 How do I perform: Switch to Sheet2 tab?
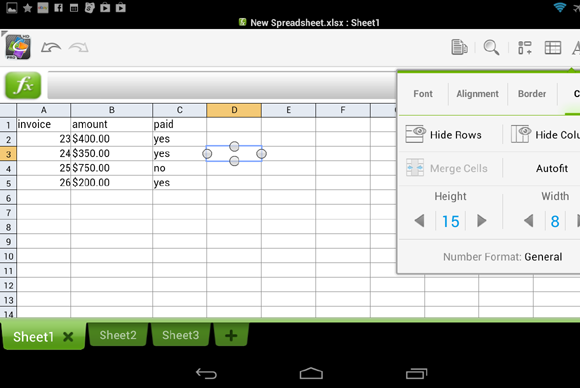click(118, 335)
